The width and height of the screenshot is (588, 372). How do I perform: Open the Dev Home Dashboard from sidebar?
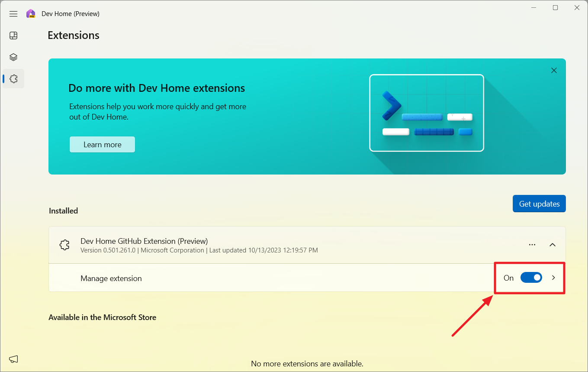point(13,36)
